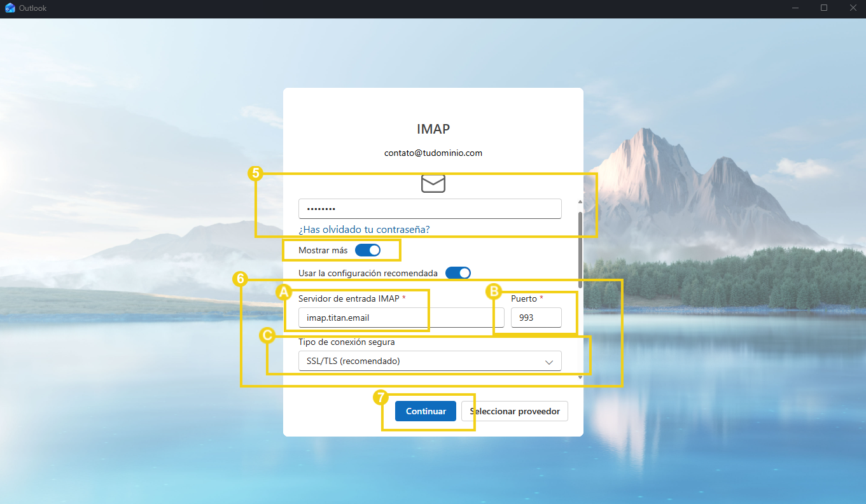866x504 pixels.
Task: Click the form's vertical scrollbar thumb
Action: tap(579, 245)
